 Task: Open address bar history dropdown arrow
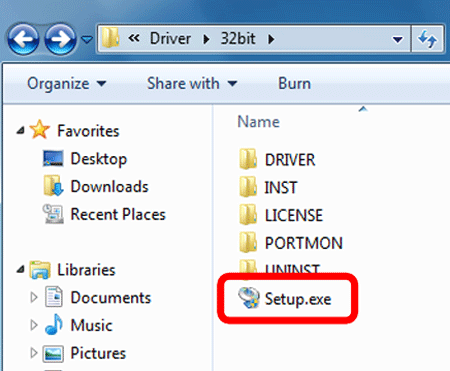click(397, 40)
